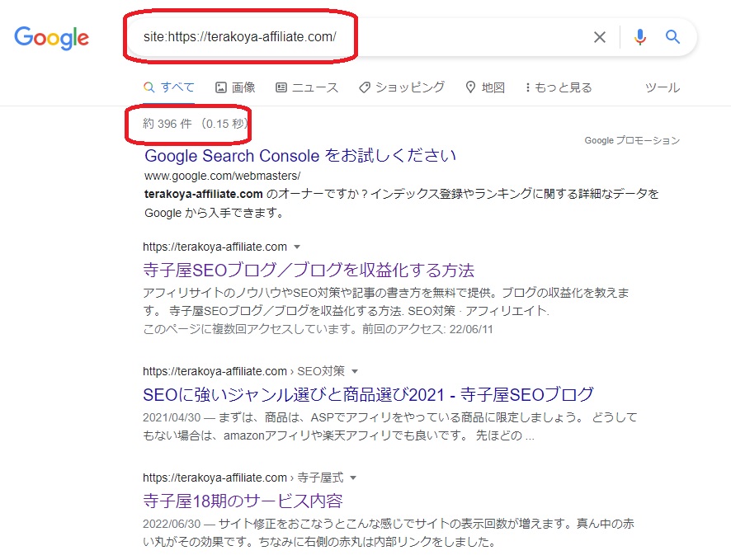Clear the search query with X icon
The height and width of the screenshot is (560, 731).
600,37
